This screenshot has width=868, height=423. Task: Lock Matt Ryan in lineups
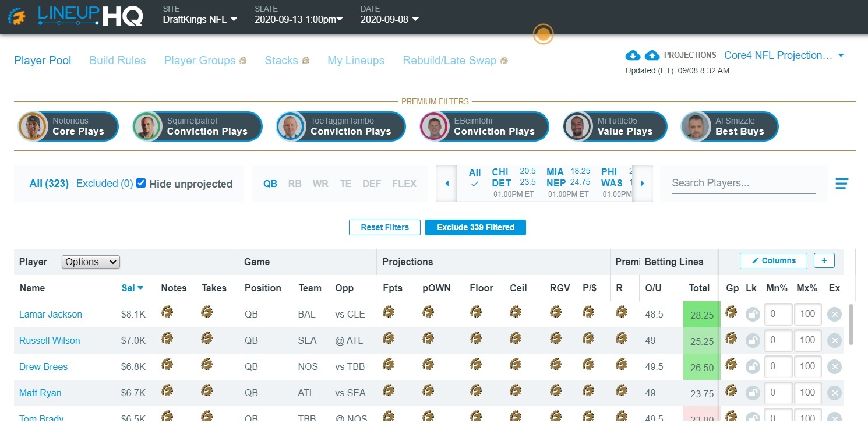coord(753,393)
